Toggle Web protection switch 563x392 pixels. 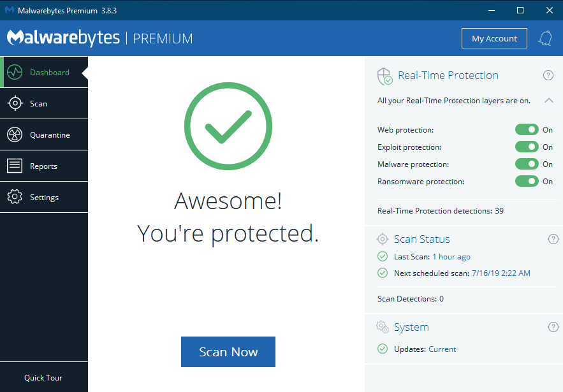(x=527, y=129)
